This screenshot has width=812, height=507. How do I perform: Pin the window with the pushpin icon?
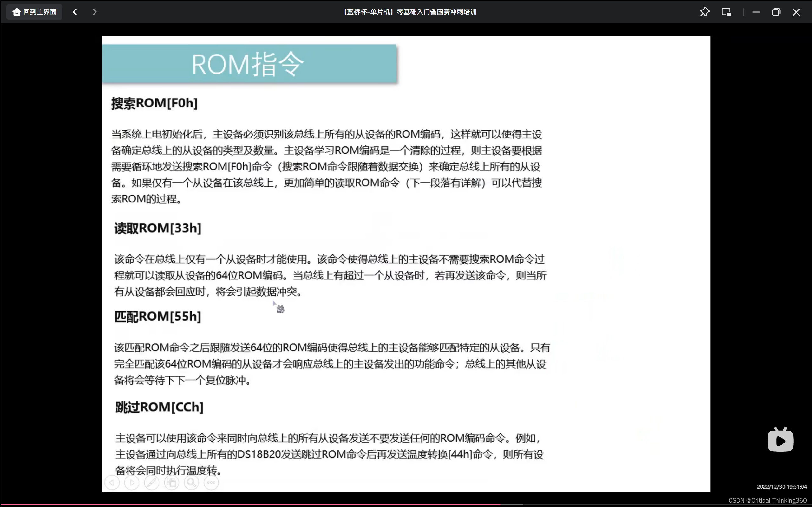[704, 12]
